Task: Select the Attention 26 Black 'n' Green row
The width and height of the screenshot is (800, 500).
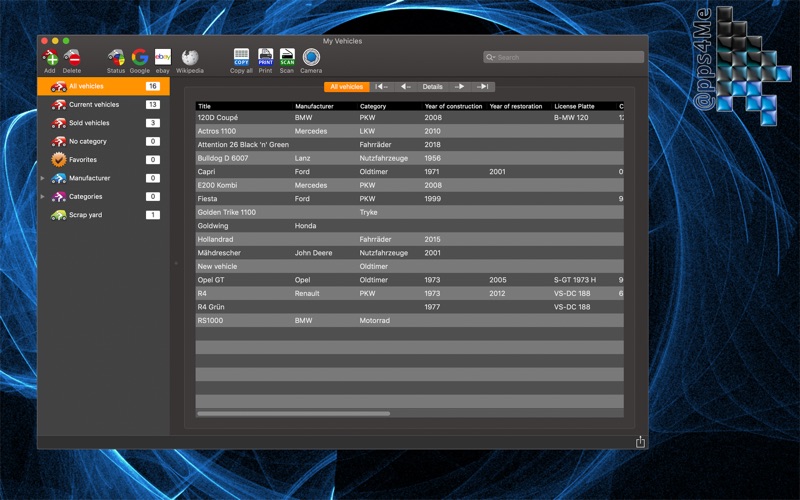Action: [410, 144]
